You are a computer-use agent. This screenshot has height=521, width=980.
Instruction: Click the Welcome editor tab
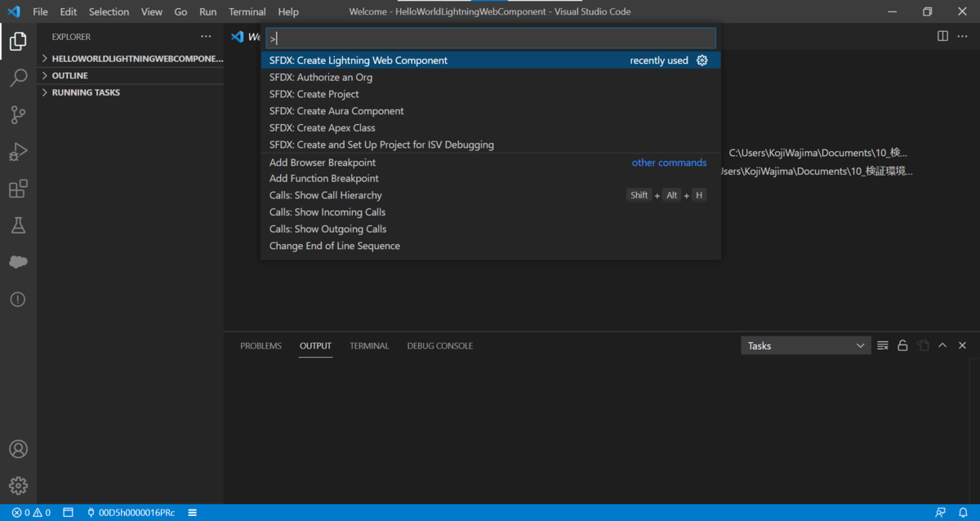coord(245,37)
